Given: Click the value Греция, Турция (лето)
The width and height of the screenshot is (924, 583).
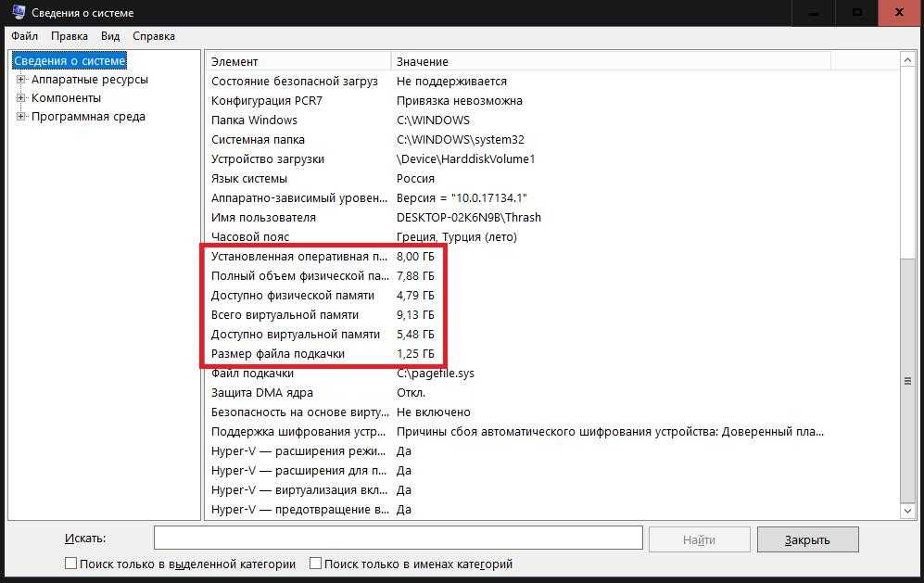Looking at the screenshot, I should click(457, 237).
